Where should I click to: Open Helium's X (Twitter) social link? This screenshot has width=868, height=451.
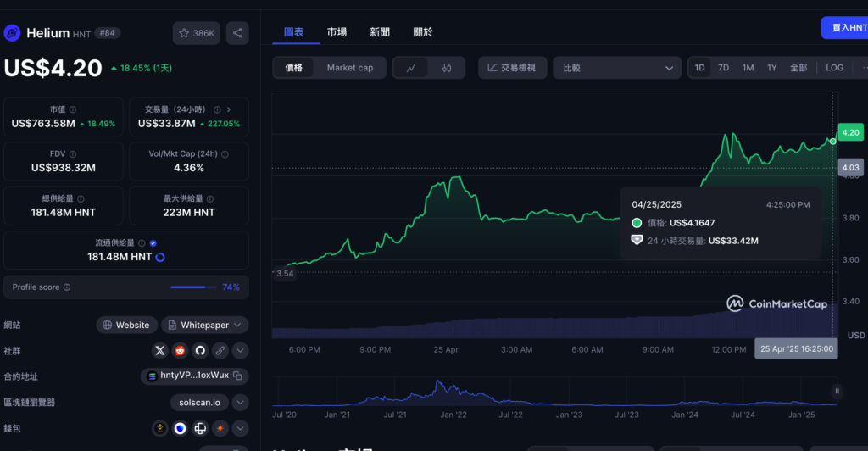[x=160, y=350]
